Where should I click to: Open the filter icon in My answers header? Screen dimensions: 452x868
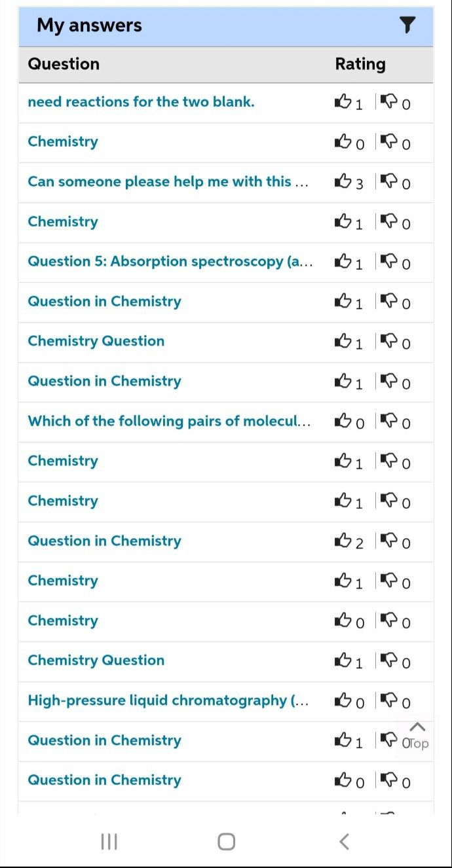tap(407, 26)
